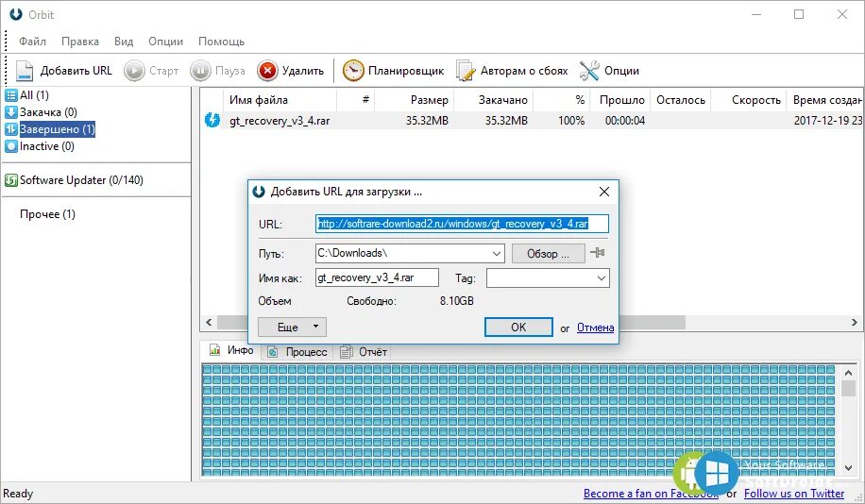Viewport: 865px width, 504px height.
Task: Expand the Еще options button
Action: pos(292,327)
